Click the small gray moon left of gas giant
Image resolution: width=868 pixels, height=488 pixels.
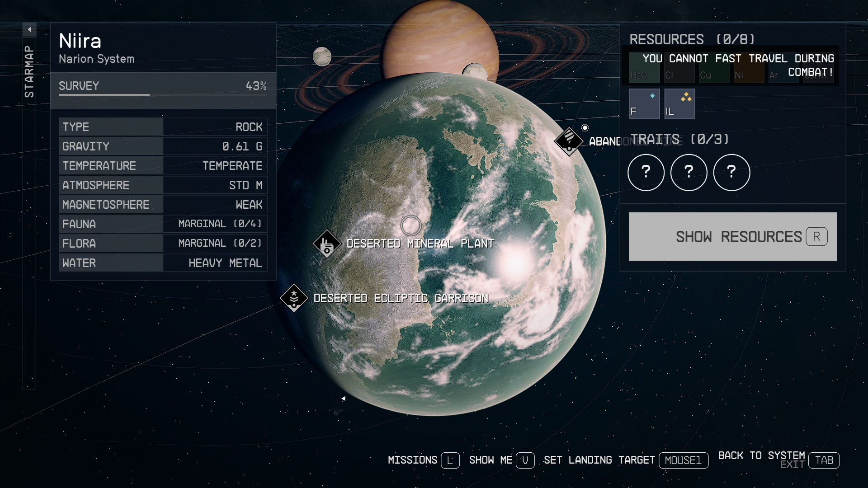click(x=322, y=56)
